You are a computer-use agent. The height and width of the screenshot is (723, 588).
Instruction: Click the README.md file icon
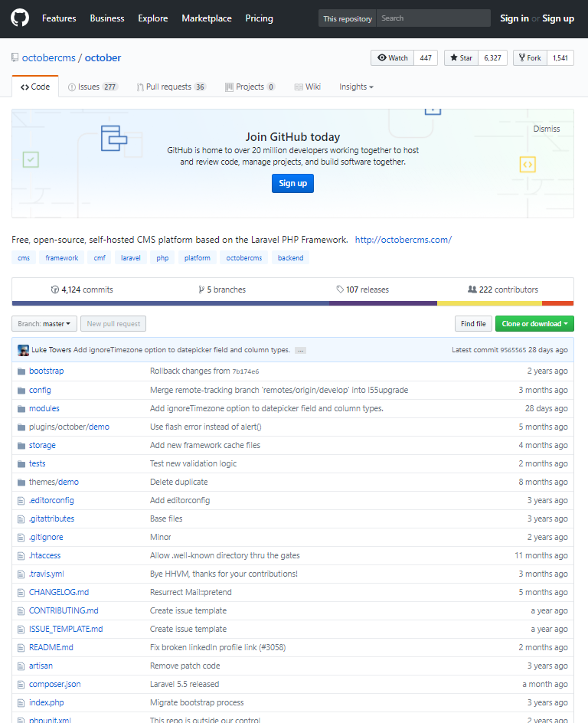21,648
